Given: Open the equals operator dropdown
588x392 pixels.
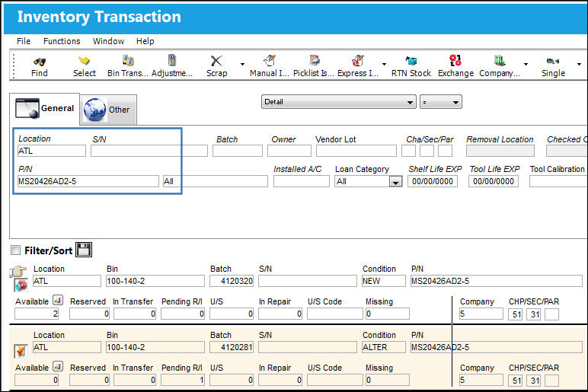Looking at the screenshot, I should pos(441,102).
